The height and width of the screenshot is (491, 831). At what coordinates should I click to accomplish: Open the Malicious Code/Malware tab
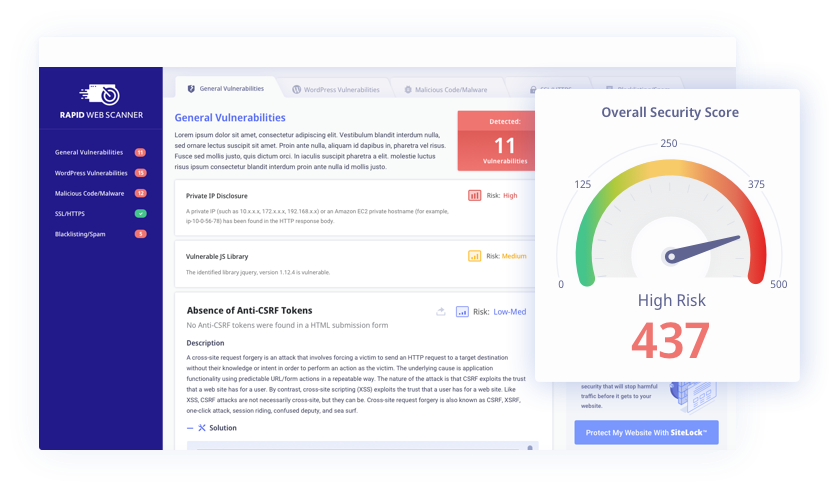click(x=446, y=90)
